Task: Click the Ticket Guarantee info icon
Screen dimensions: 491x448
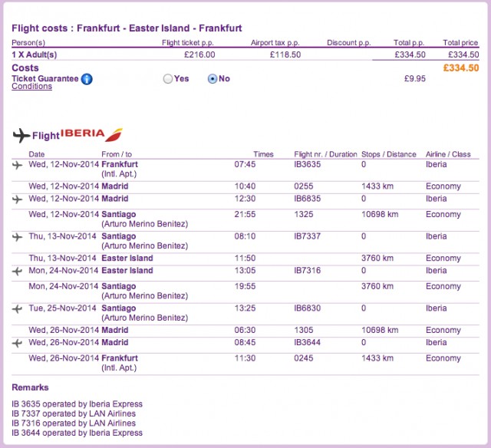Action: click(87, 79)
